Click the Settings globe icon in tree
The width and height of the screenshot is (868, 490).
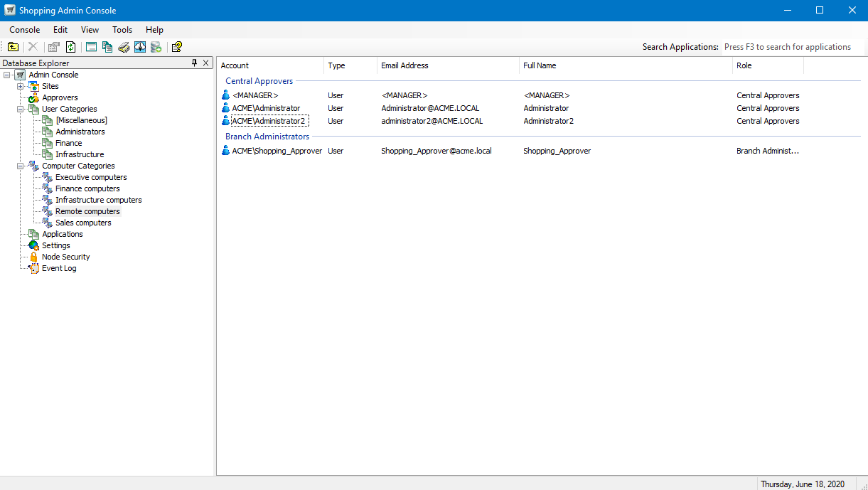(x=33, y=245)
